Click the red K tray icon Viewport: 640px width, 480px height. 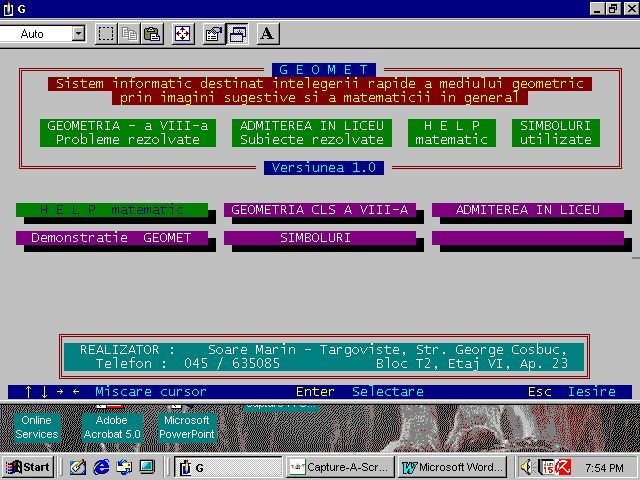pyautogui.click(x=563, y=467)
